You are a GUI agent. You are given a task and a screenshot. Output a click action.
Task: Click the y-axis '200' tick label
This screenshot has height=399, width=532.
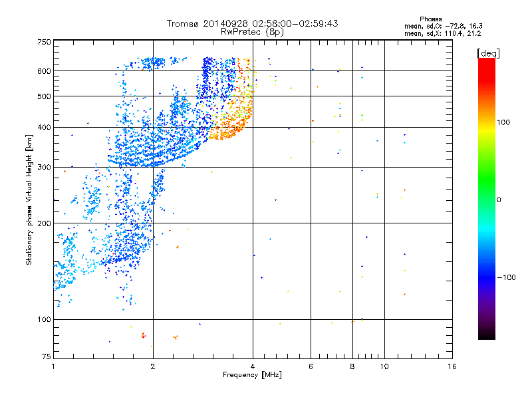44,223
